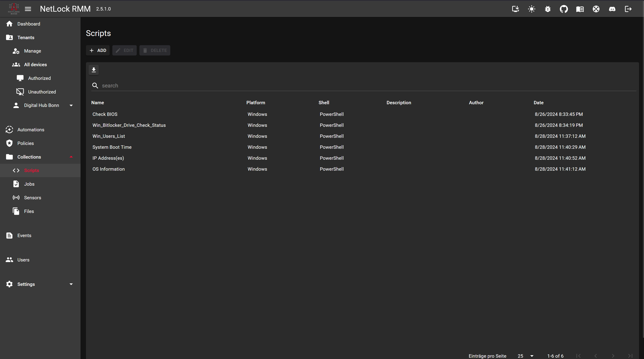Toggle the sidebar with the hamburger icon
Viewport: 644px width, 359px height.
[28, 9]
